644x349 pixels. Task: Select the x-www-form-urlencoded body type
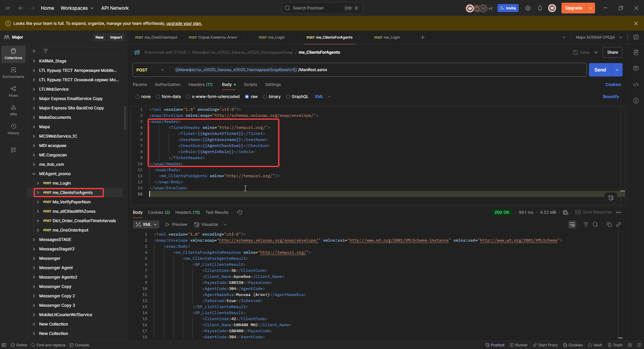[213, 97]
